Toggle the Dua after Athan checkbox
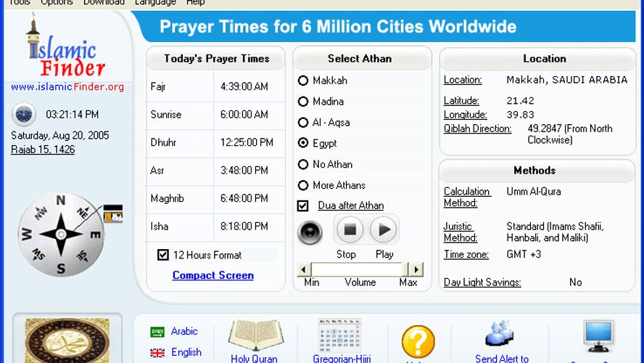 pos(302,205)
